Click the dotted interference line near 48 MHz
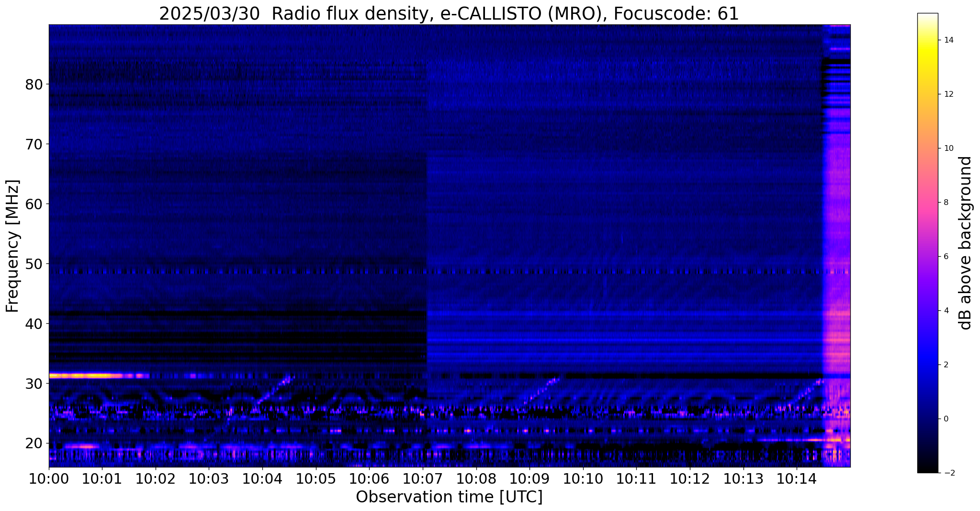Image resolution: width=980 pixels, height=511 pixels. (449, 272)
